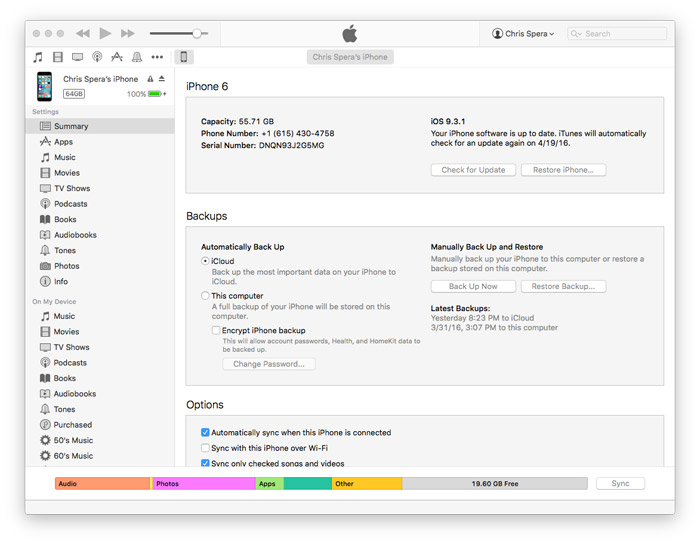
Task: Click the Search field
Action: click(617, 33)
